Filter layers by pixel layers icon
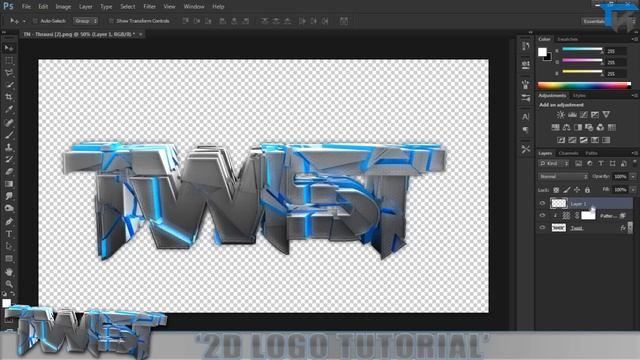 point(578,164)
